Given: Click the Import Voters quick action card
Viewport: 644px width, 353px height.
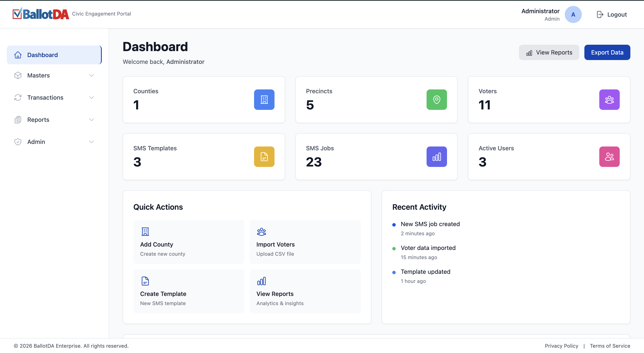Looking at the screenshot, I should tap(305, 242).
